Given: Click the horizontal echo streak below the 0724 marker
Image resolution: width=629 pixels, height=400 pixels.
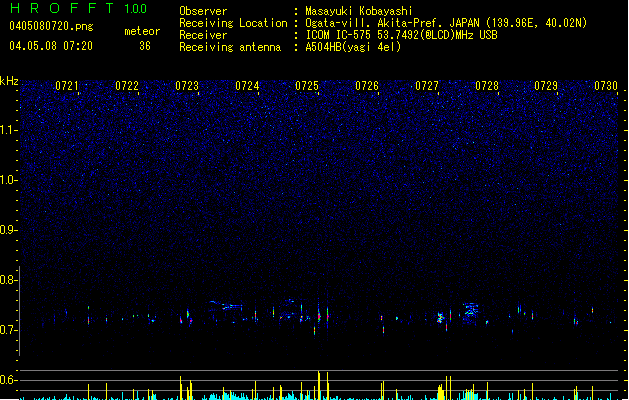Looking at the screenshot, I should (227, 306).
